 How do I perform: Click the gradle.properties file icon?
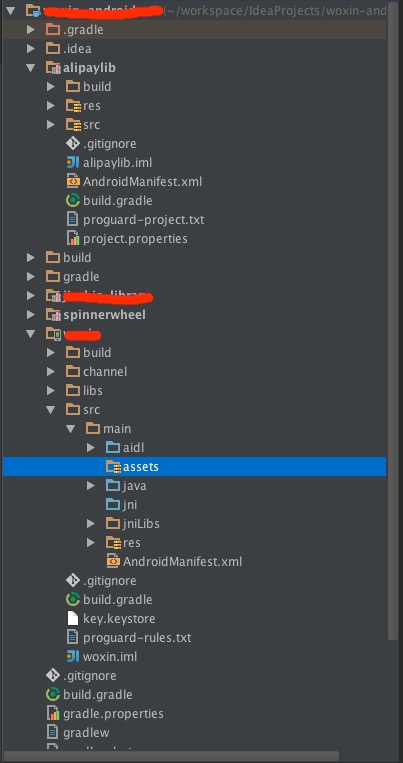coord(53,713)
